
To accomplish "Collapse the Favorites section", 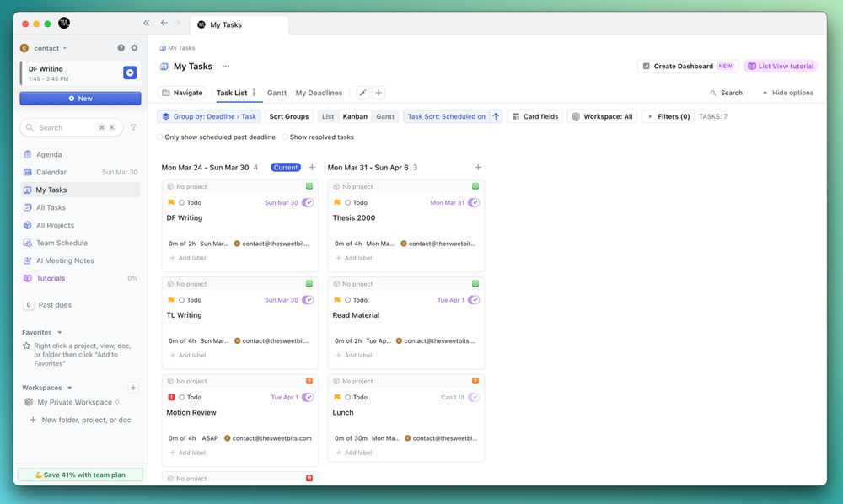I will (60, 333).
